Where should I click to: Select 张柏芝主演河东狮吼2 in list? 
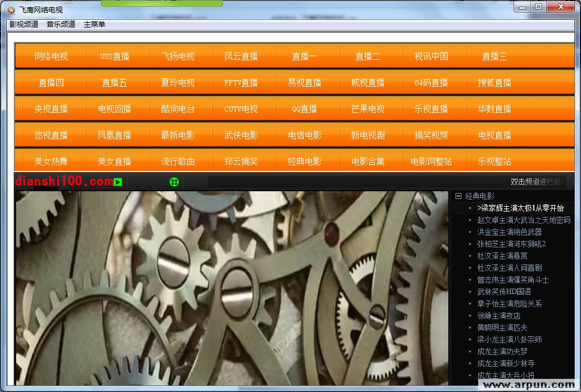[511, 244]
